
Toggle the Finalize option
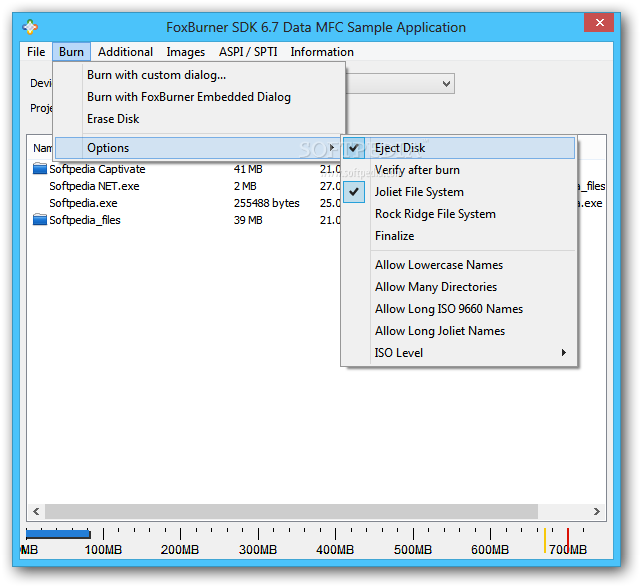(x=459, y=236)
